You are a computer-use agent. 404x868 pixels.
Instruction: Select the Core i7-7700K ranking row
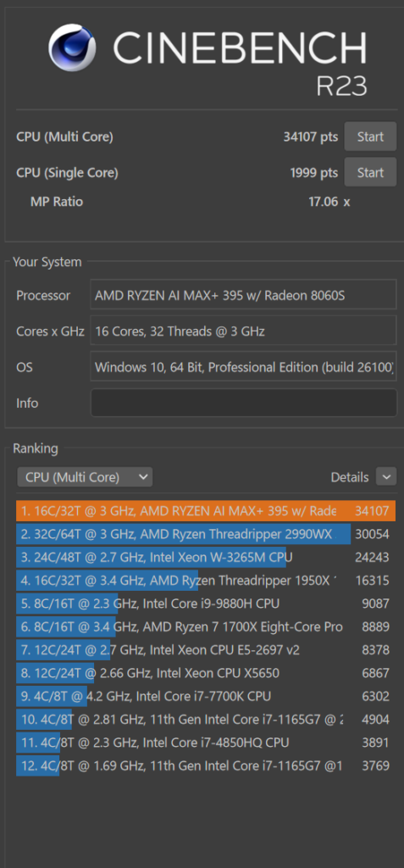click(206, 696)
